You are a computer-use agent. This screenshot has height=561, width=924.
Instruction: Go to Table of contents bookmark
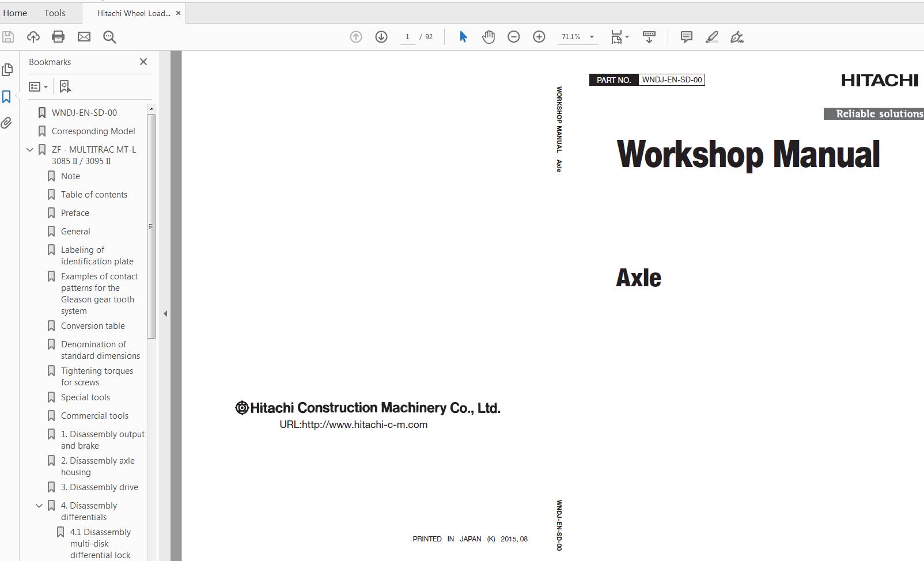94,195
